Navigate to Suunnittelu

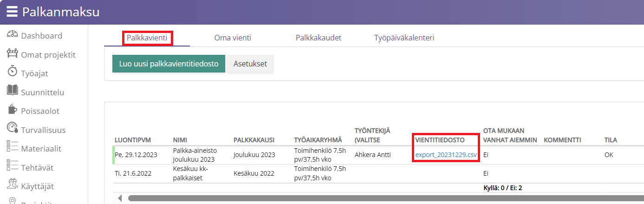(x=43, y=92)
